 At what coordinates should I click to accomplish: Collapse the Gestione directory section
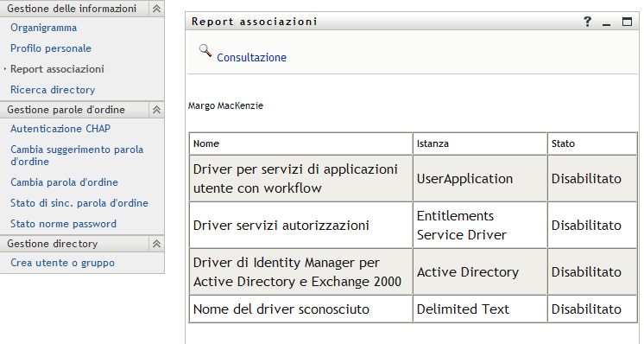(x=156, y=244)
